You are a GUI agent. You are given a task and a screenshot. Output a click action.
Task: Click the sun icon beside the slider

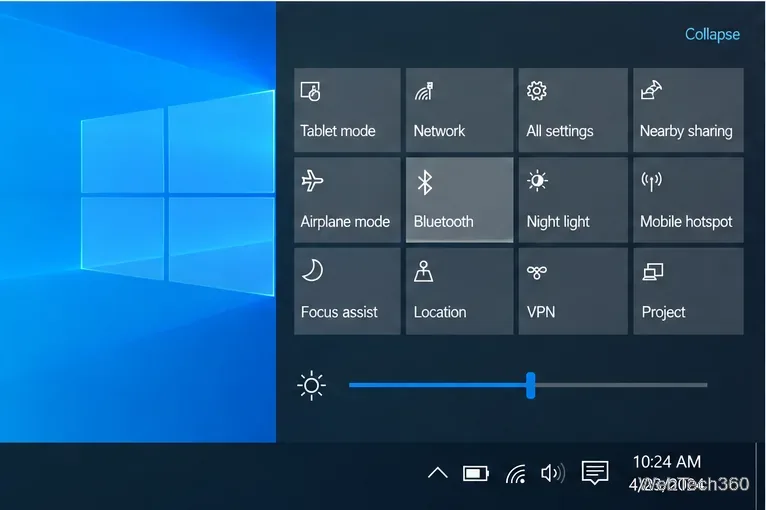(x=311, y=386)
